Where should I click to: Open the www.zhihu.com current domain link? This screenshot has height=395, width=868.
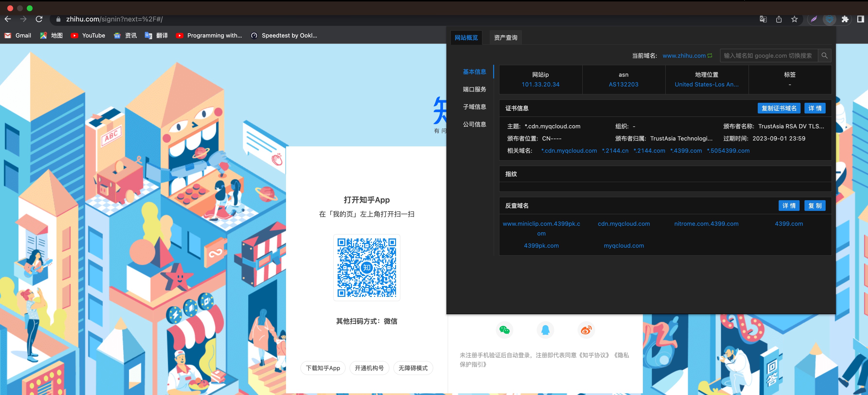(x=684, y=56)
